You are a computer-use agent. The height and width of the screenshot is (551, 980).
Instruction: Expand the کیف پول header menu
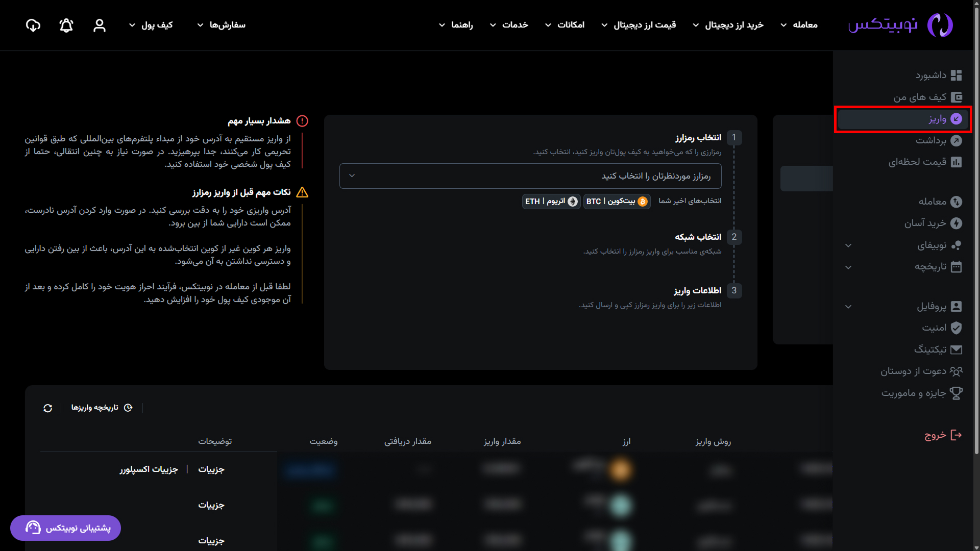pos(151,25)
